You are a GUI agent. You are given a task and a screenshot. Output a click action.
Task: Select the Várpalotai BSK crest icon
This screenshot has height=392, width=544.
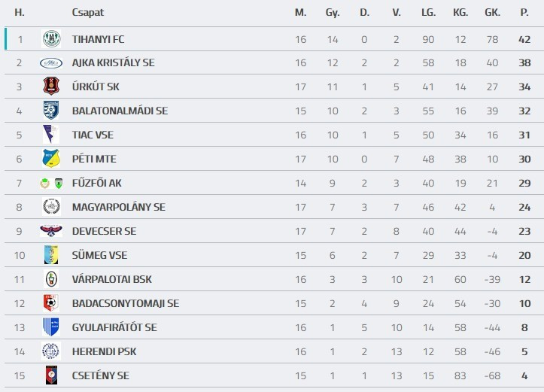[x=51, y=279]
